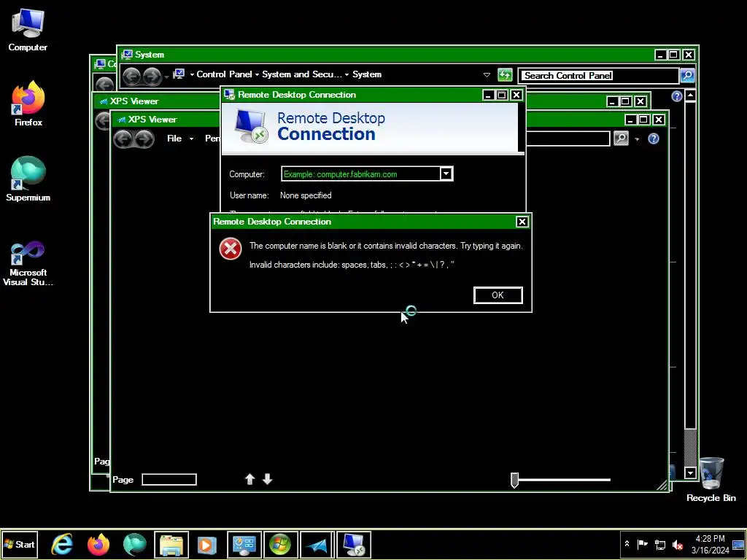Open Windows Media Player from the taskbar
Viewport: 747px width, 560px height.
coord(206,545)
